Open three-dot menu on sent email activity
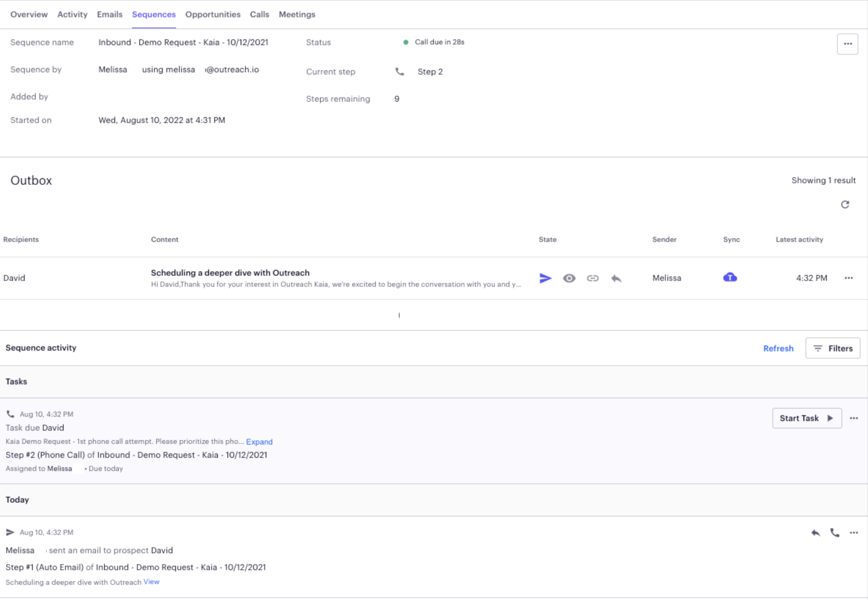The width and height of the screenshot is (868, 600). tap(854, 533)
